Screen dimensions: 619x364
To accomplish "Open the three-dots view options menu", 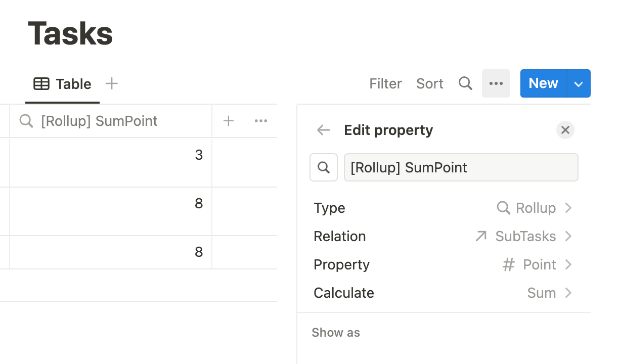I will coord(496,83).
